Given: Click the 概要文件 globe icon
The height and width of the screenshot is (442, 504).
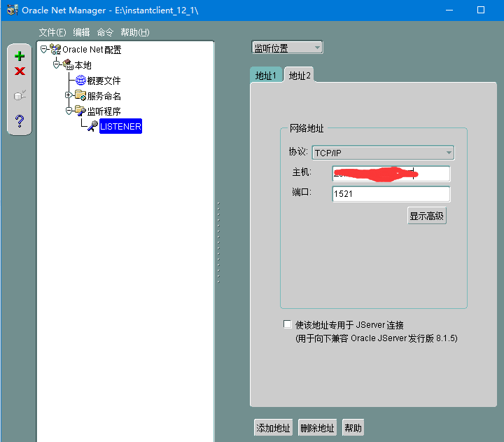Looking at the screenshot, I should 80,80.
